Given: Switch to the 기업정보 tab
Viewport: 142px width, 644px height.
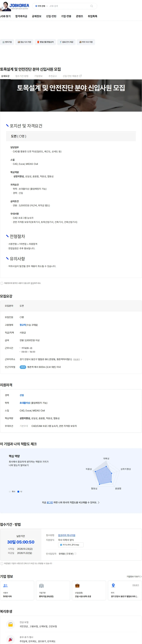Looking at the screenshot, I should coord(38,76).
